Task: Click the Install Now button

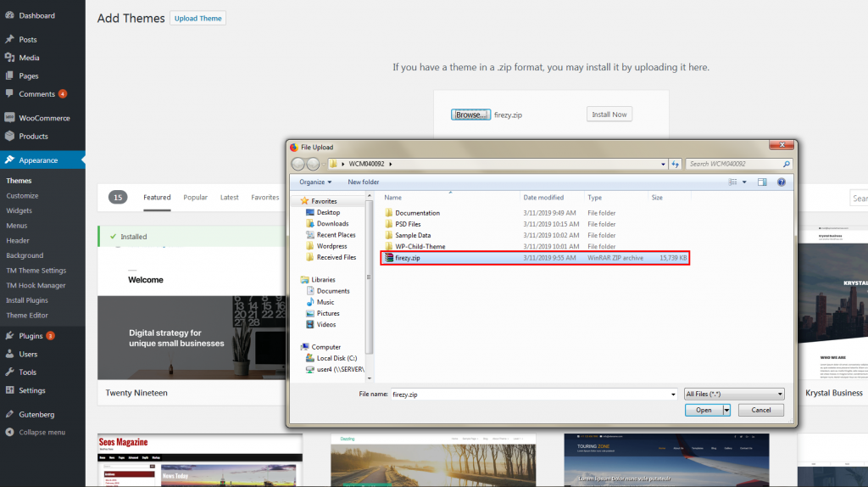Action: 609,115
